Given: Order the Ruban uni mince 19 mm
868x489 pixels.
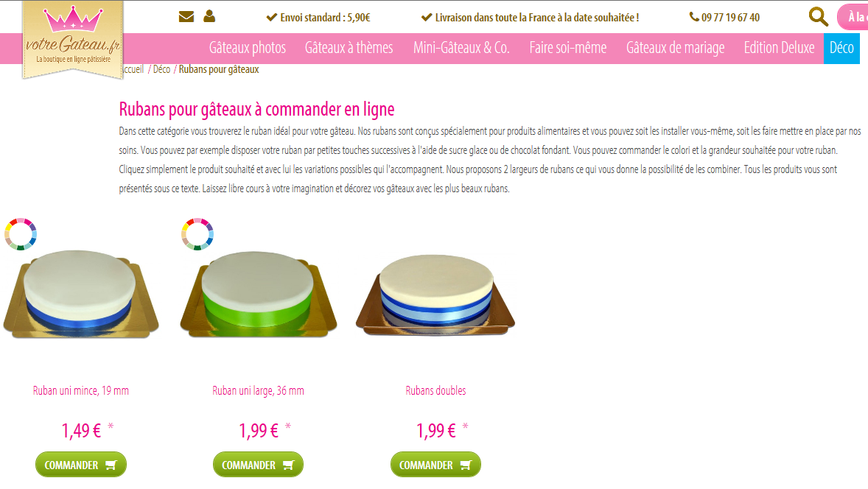Looking at the screenshot, I should [81, 465].
